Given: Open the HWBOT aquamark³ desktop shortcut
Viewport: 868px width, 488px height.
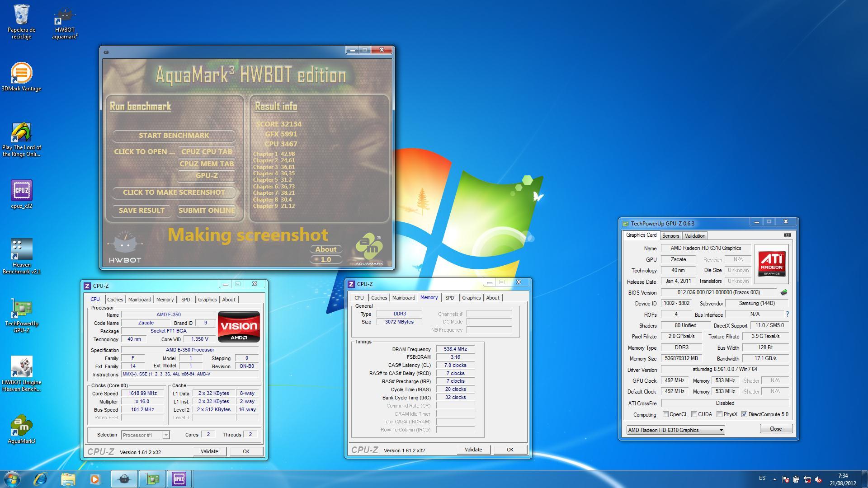Looking at the screenshot, I should pos(65,22).
